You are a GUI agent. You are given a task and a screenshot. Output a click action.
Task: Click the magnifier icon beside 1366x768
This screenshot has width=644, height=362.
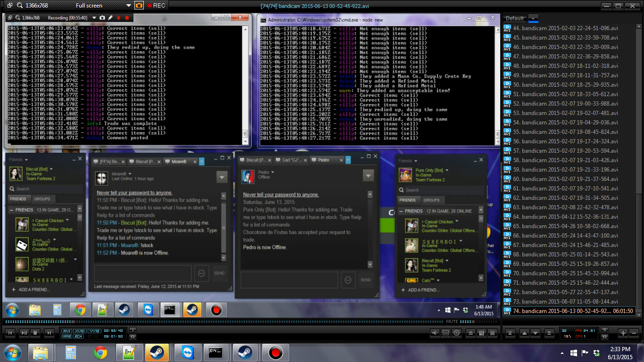[x=19, y=6]
